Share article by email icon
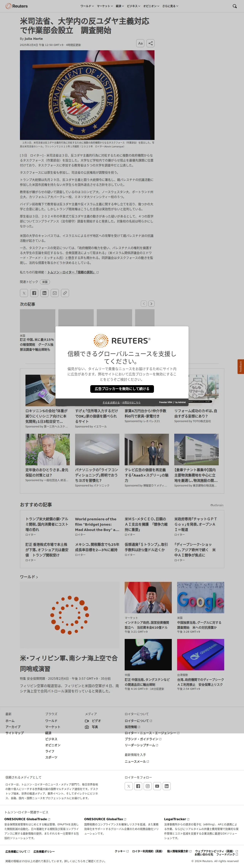 coord(55,293)
